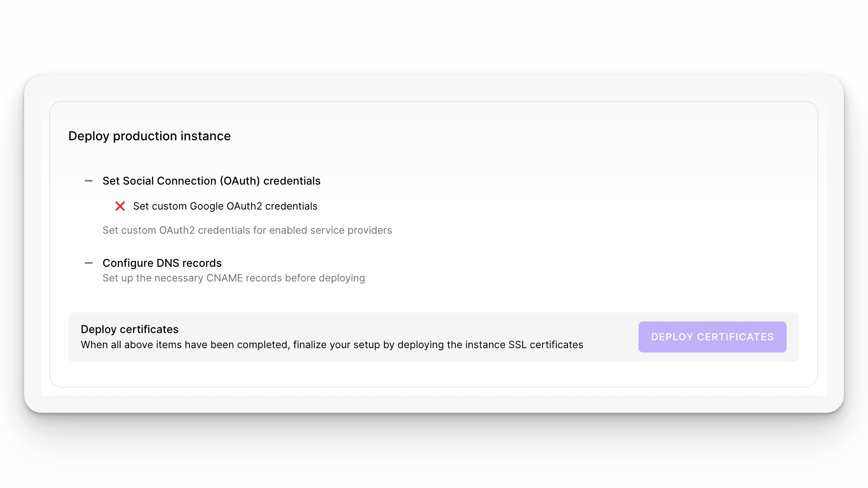Click the SSL certificates finalize setup description
This screenshot has width=868, height=488.
tap(332, 345)
